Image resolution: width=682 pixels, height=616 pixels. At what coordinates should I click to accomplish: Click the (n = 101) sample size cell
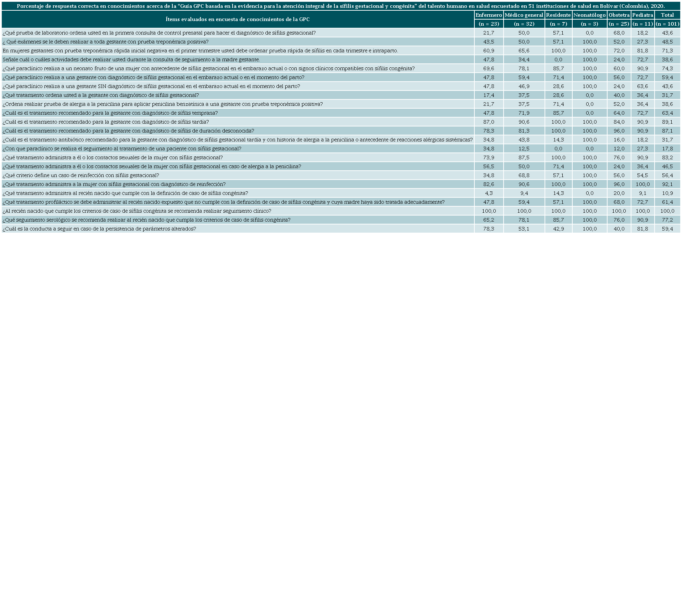click(x=667, y=24)
